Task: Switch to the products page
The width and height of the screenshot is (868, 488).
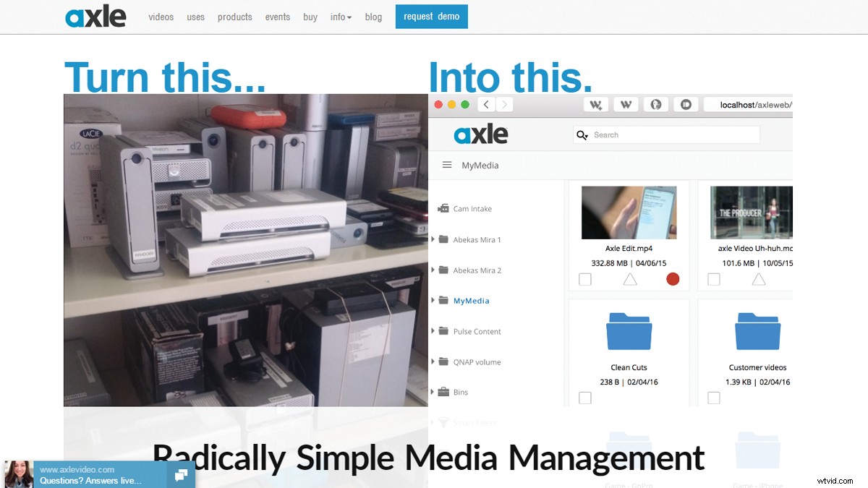Action: (234, 17)
